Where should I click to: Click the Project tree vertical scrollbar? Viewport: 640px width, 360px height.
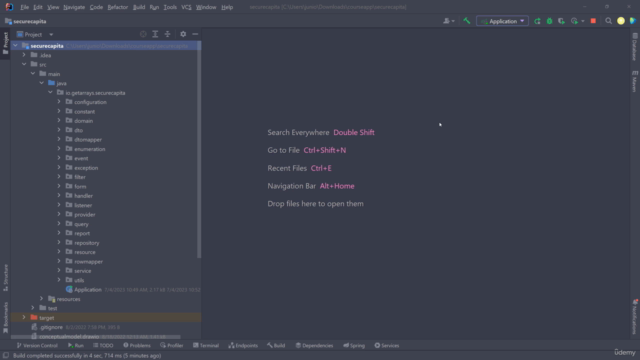click(x=199, y=149)
